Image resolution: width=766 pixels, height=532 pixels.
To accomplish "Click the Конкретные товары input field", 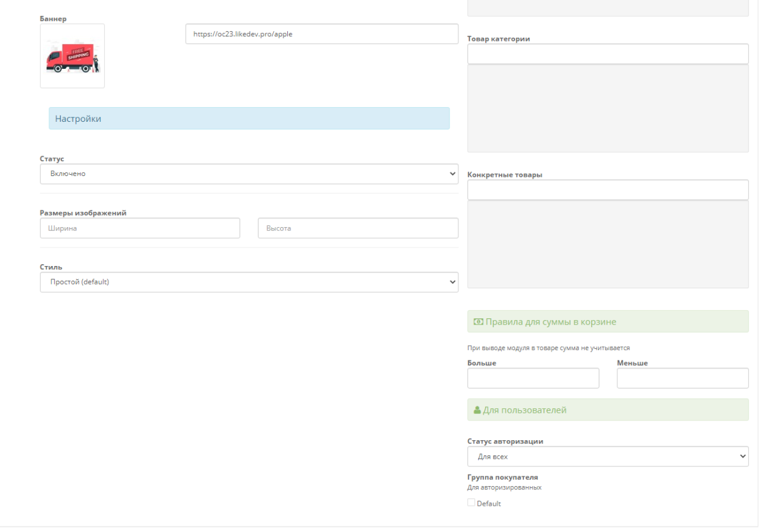I will [608, 190].
